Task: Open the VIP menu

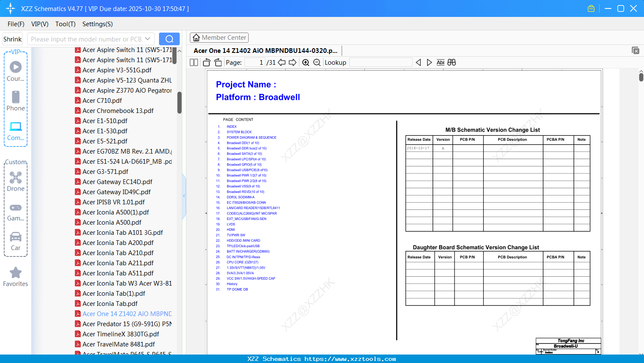Action: (40, 24)
